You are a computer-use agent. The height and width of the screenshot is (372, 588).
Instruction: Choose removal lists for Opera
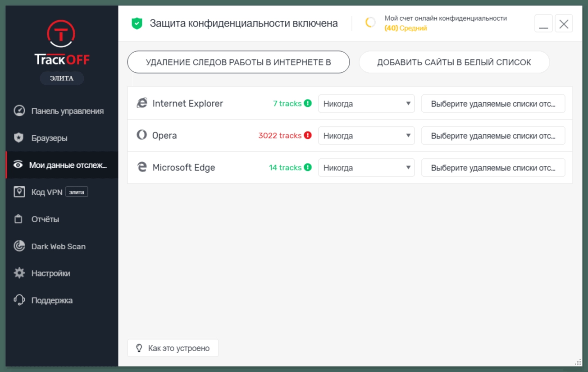click(493, 136)
